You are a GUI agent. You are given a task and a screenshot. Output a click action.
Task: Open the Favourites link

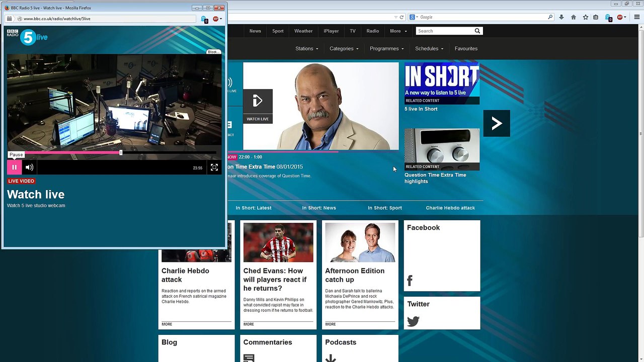(x=466, y=49)
